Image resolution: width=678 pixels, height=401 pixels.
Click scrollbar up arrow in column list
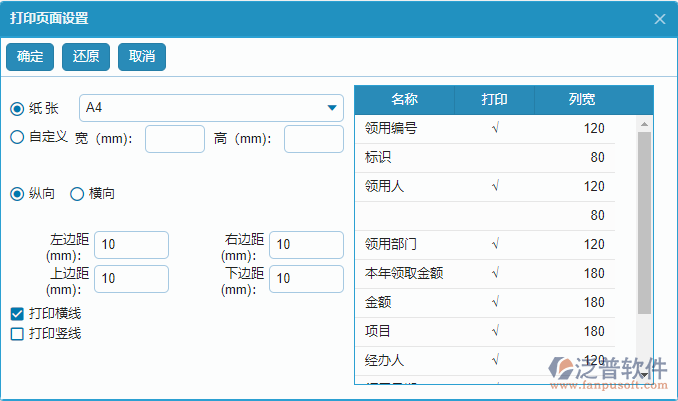click(x=645, y=124)
